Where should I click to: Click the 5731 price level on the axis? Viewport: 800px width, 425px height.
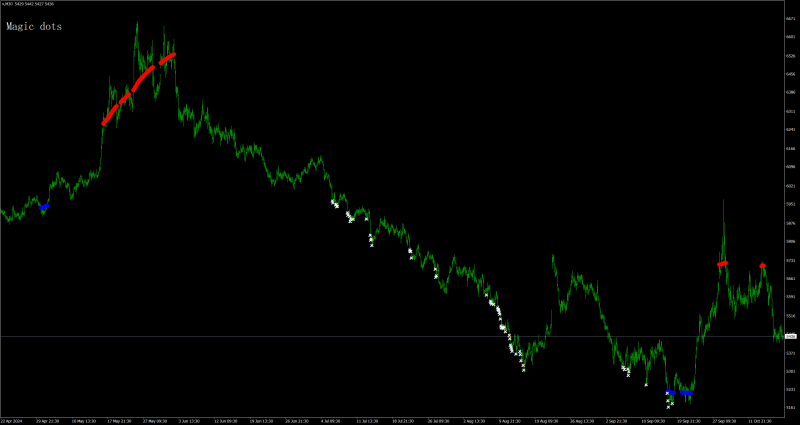(x=791, y=260)
